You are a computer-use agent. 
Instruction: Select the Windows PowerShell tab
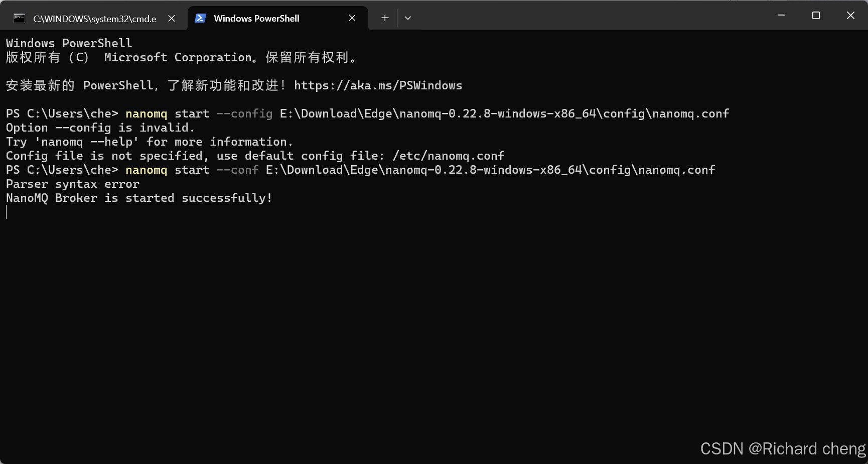point(277,18)
